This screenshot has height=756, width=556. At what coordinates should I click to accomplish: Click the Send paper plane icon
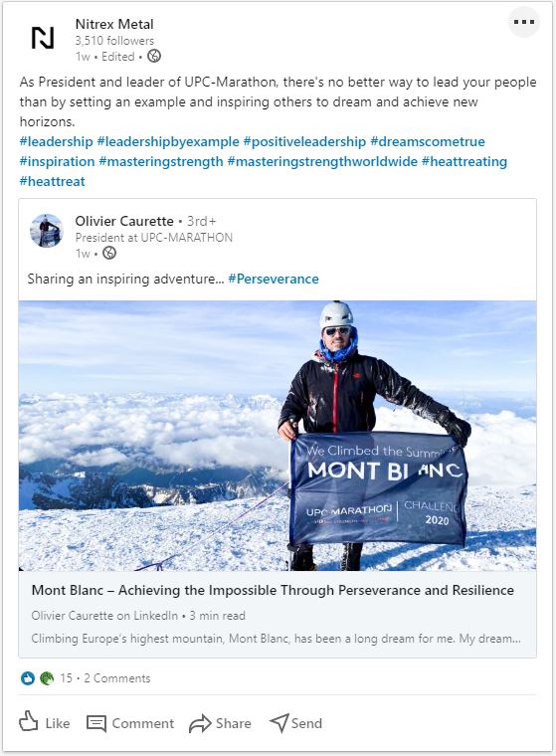279,723
